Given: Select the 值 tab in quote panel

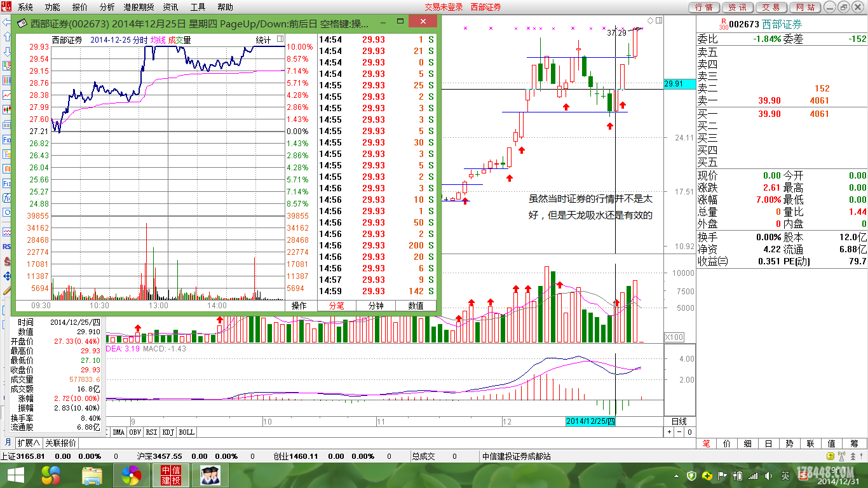Looking at the screenshot, I should [x=832, y=444].
